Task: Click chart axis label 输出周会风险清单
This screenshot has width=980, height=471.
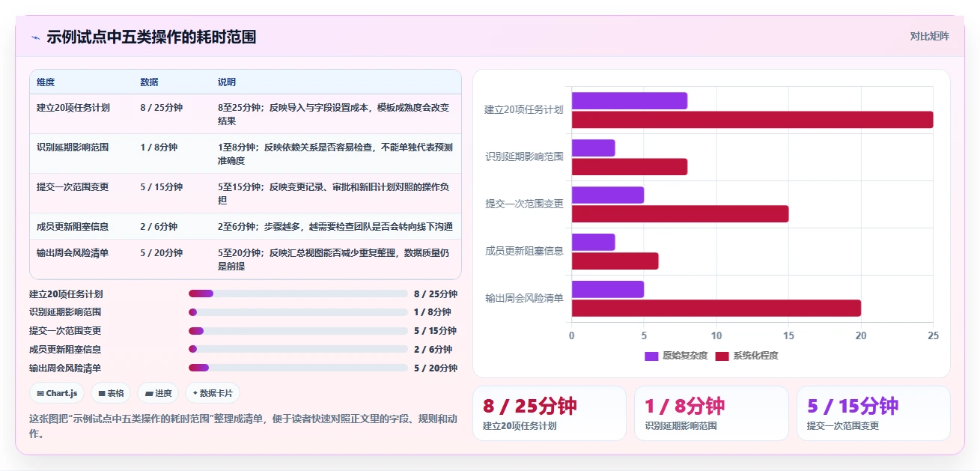Action: click(524, 298)
